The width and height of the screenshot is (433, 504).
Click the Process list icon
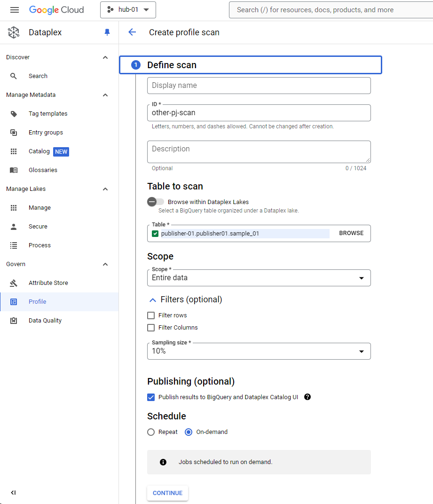(14, 245)
